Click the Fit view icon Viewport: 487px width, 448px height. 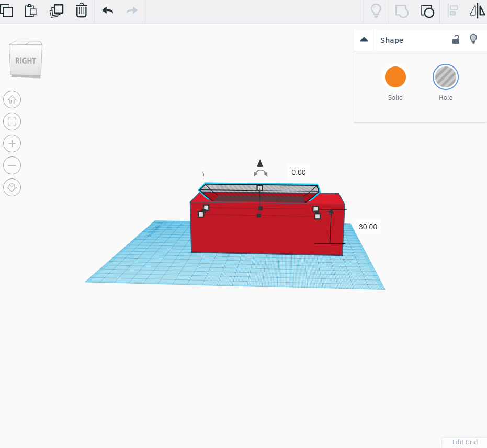(12, 121)
